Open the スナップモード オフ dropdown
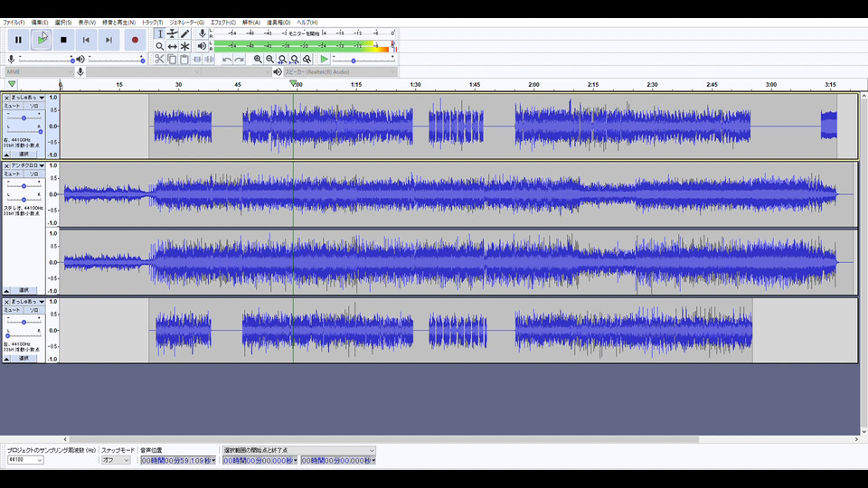This screenshot has height=488, width=868. pyautogui.click(x=116, y=460)
